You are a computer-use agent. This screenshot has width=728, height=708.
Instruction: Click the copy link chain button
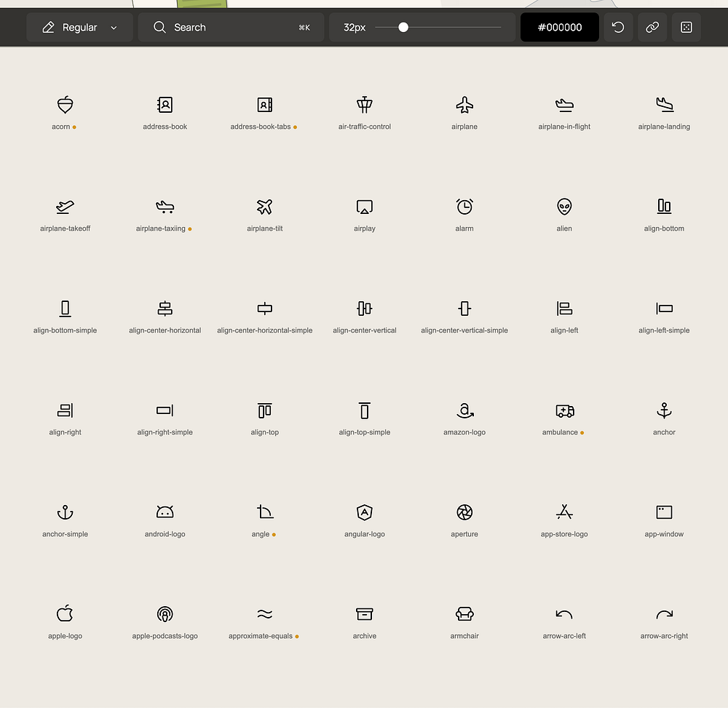[652, 28]
